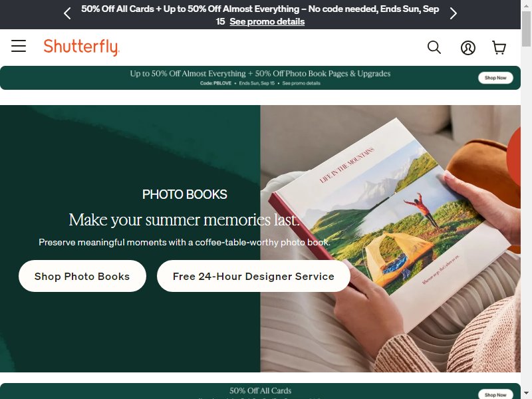
Task: View the shopping cart
Action: pos(499,48)
